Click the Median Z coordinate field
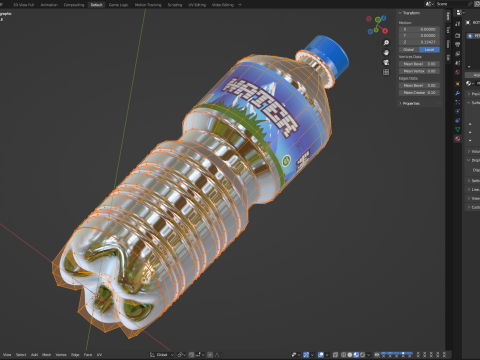Viewport: 480px width, 360px height. pyautogui.click(x=419, y=42)
